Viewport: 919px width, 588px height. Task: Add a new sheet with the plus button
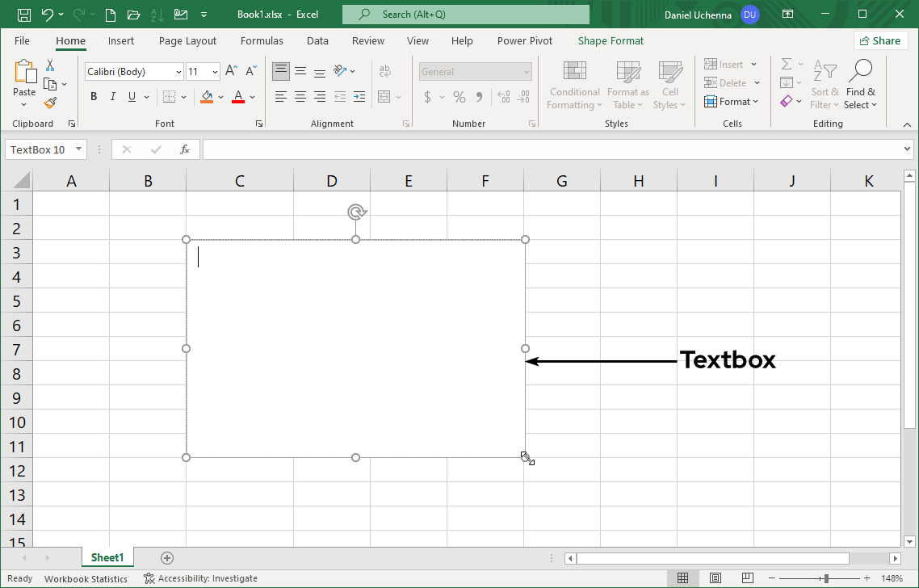click(166, 557)
